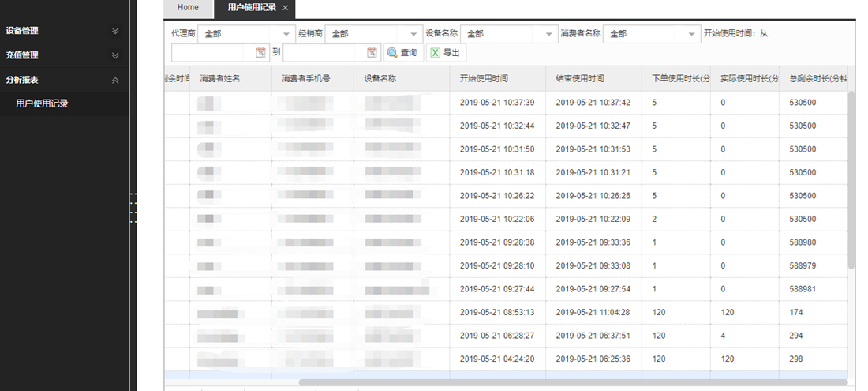Select 用户使用记录 in the sidebar
Viewport: 868px width, 391px height.
[42, 103]
